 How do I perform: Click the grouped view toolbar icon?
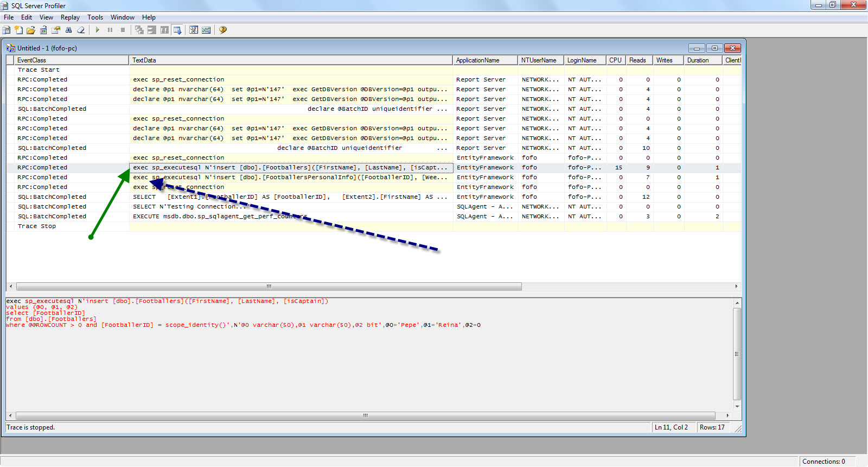[x=152, y=30]
